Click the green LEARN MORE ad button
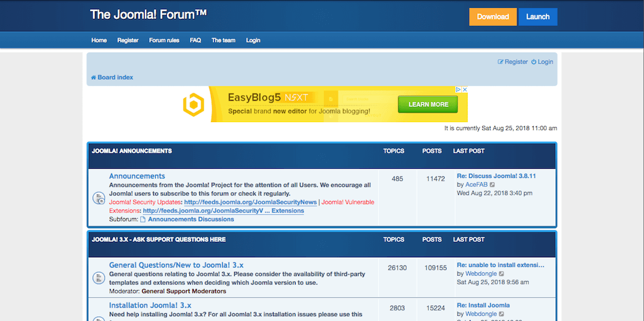The height and width of the screenshot is (321, 644). [x=427, y=104]
